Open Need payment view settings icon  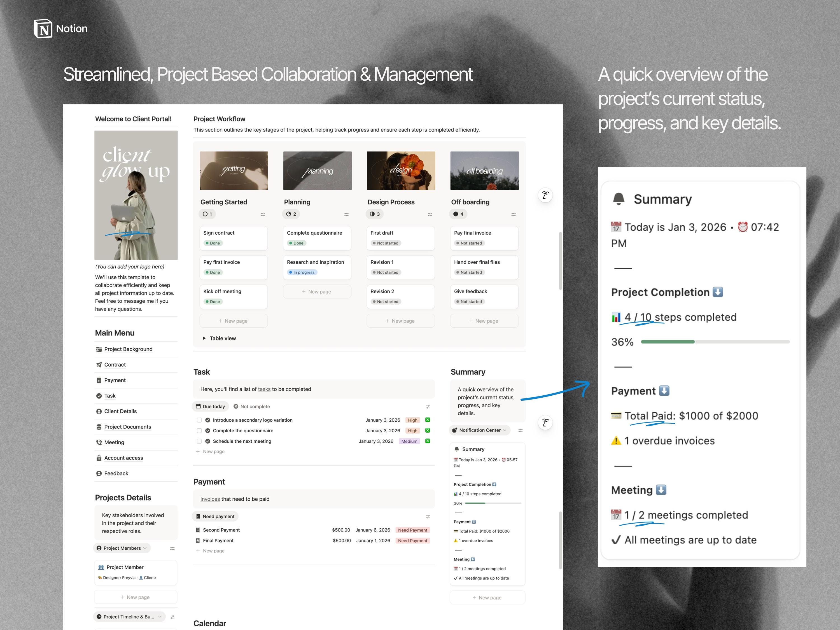428,517
